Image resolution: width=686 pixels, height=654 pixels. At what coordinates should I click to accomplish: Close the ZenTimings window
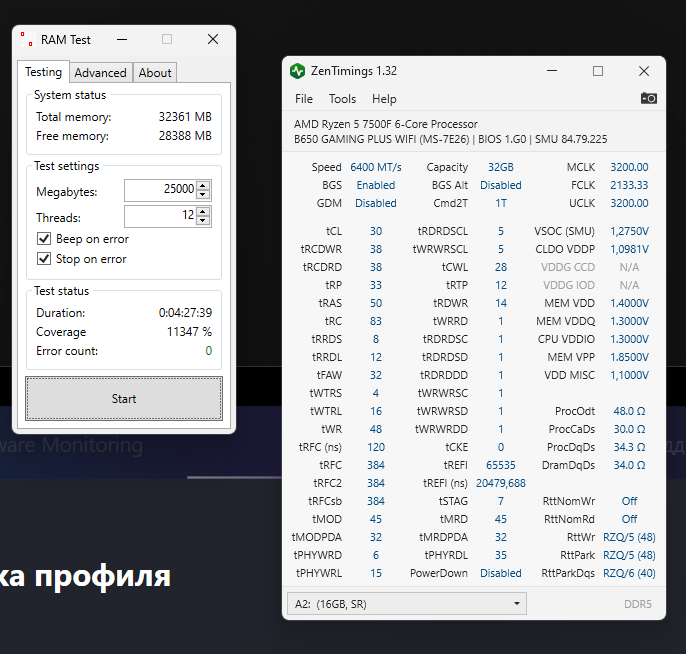pos(644,71)
